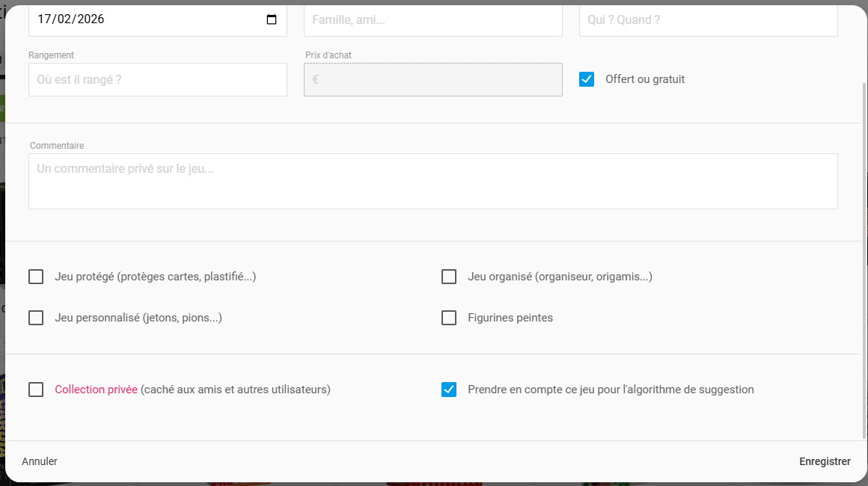Disable the suggestion algorithm checkbox

449,390
